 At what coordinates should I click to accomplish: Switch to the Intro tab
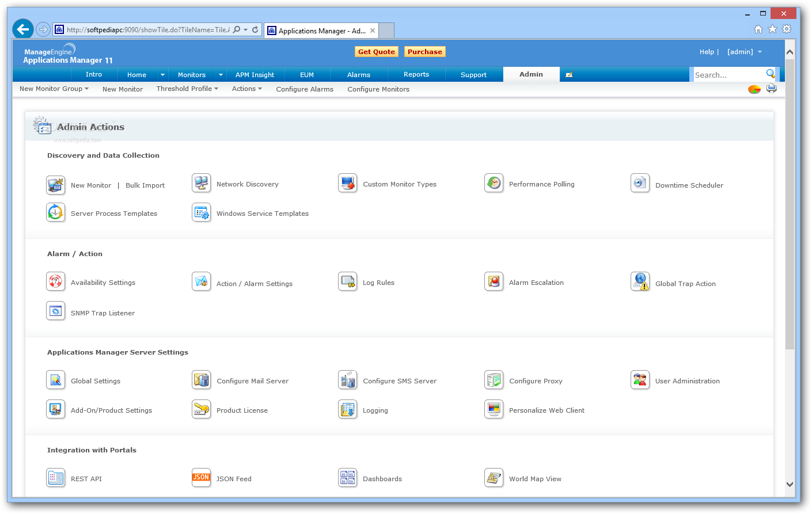(94, 74)
